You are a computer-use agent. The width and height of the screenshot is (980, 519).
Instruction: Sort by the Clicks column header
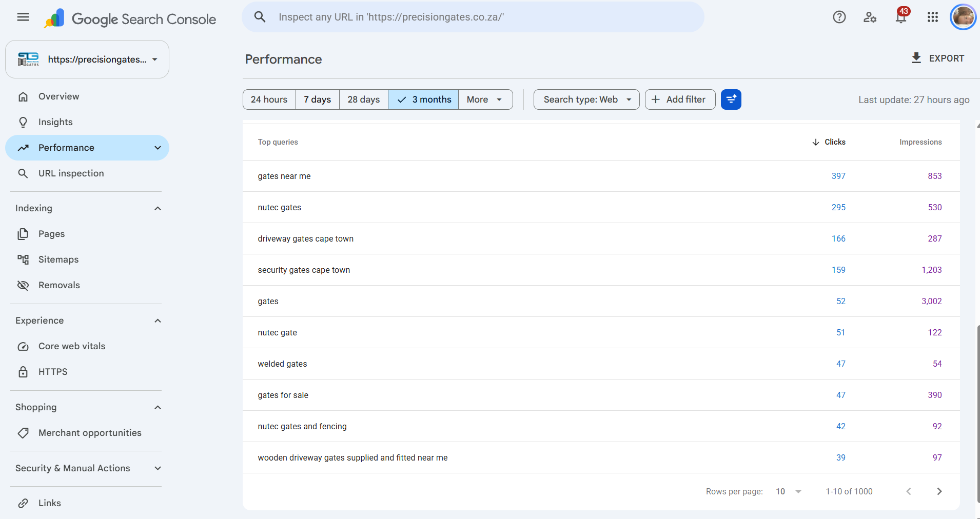coord(829,142)
